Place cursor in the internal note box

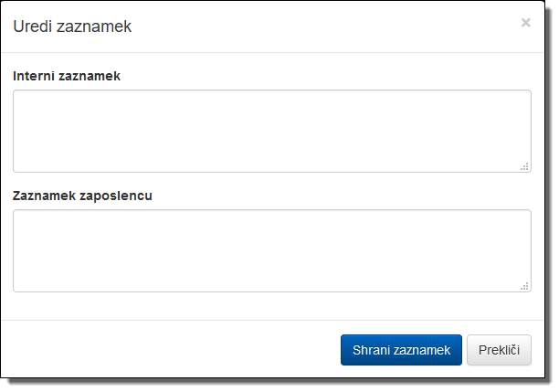(271, 131)
